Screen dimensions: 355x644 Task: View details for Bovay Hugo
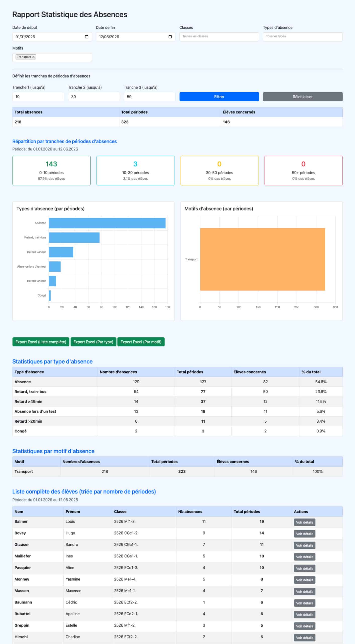click(305, 534)
